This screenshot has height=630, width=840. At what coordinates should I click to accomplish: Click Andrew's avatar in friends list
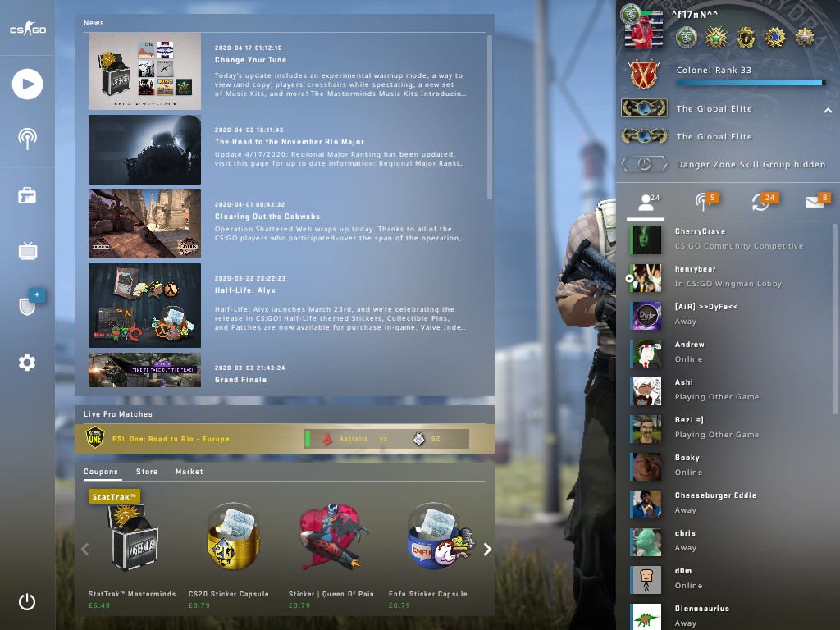tap(646, 353)
